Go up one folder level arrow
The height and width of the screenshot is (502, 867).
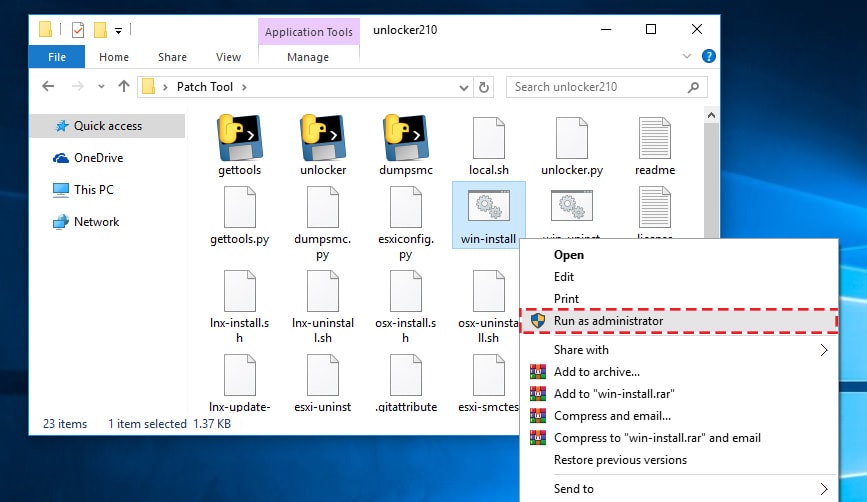point(124,86)
